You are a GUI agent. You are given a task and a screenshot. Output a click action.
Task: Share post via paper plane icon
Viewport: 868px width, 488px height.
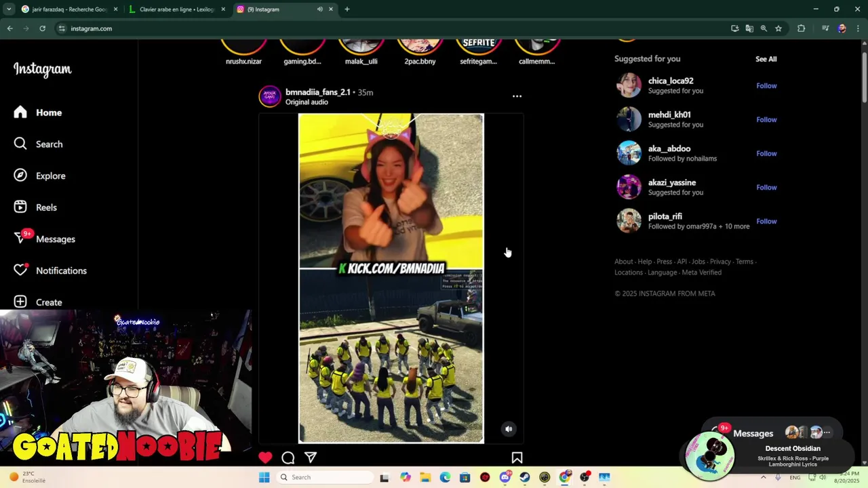[311, 457]
